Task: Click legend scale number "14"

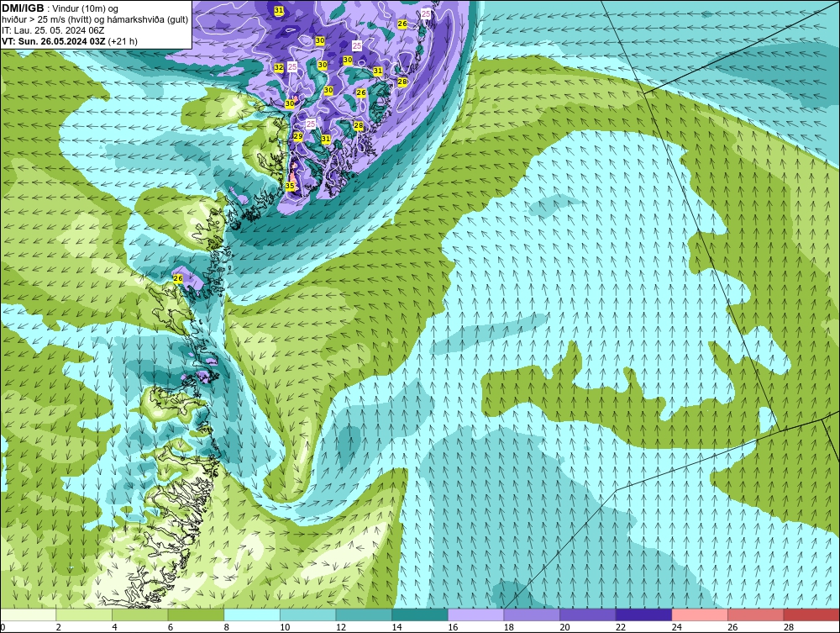Action: pos(396,627)
